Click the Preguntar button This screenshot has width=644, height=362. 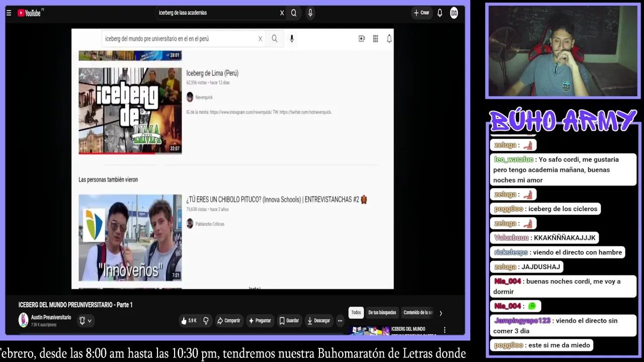point(260,320)
